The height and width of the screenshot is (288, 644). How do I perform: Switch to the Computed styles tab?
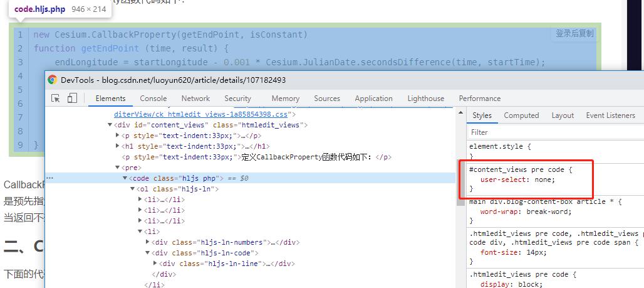[x=521, y=115]
